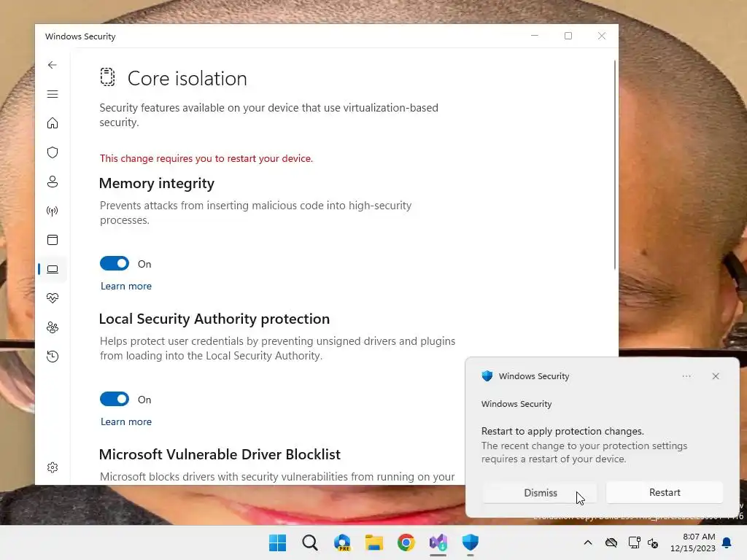Viewport: 747px width, 560px height.
Task: Open notification bell in taskbar
Action: (x=727, y=542)
